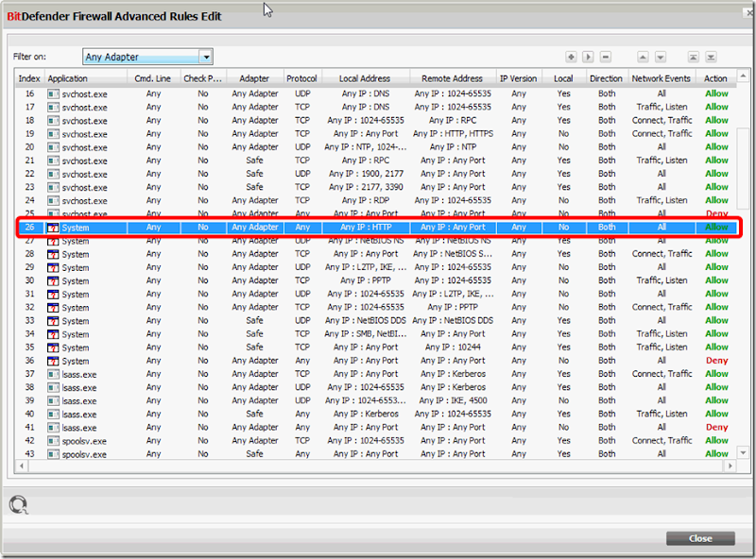Viewport: 756px width, 559px height.
Task: Move selected rule up one position
Action: tap(643, 57)
